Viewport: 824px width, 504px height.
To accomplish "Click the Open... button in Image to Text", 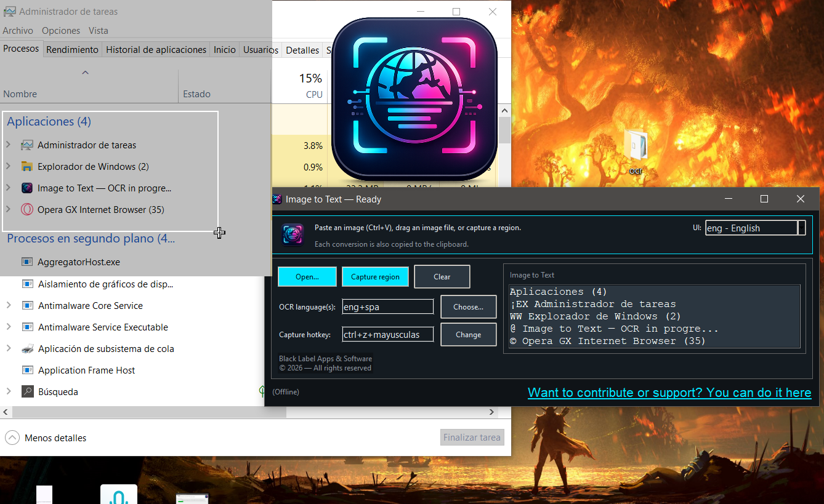I will [x=307, y=277].
